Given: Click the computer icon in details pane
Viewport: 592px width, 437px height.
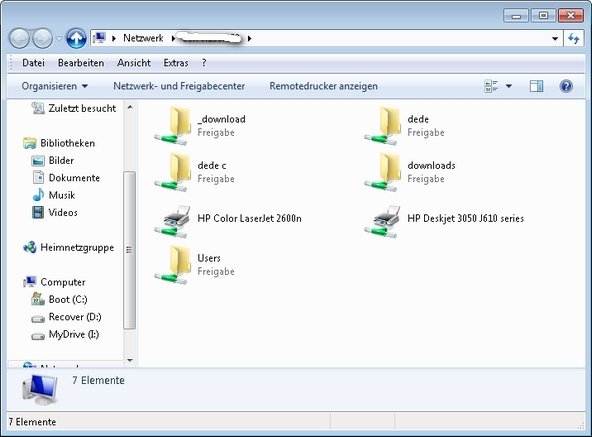Looking at the screenshot, I should [40, 390].
